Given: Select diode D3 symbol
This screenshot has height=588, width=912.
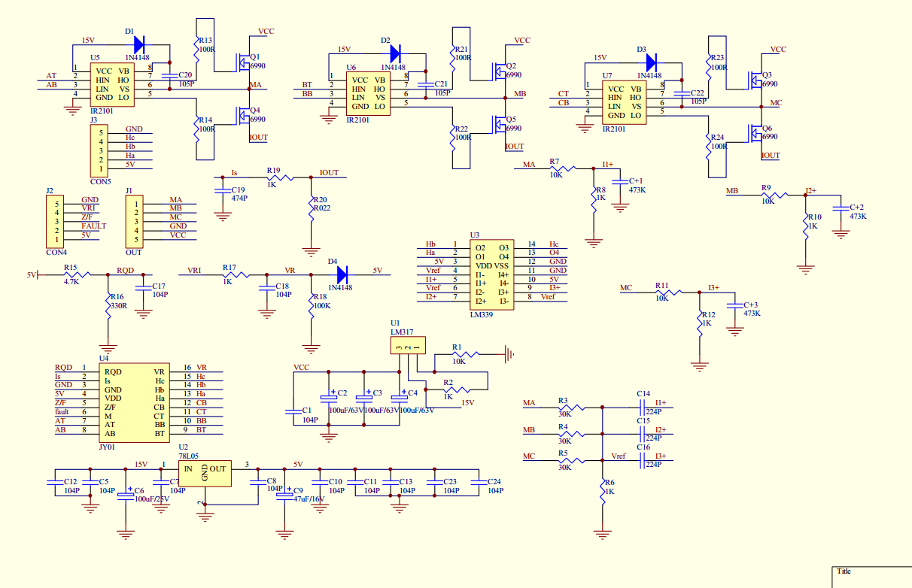Looking at the screenshot, I should (651, 62).
